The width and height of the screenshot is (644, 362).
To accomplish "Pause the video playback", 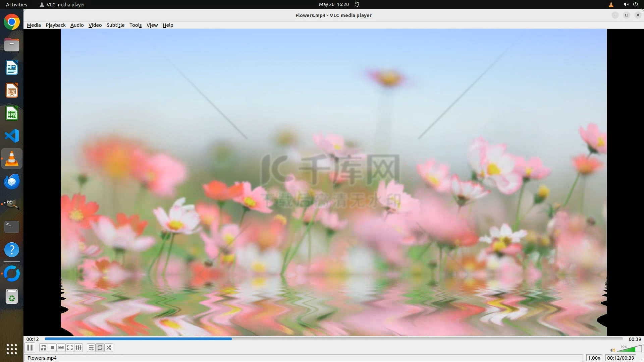I will [x=30, y=348].
